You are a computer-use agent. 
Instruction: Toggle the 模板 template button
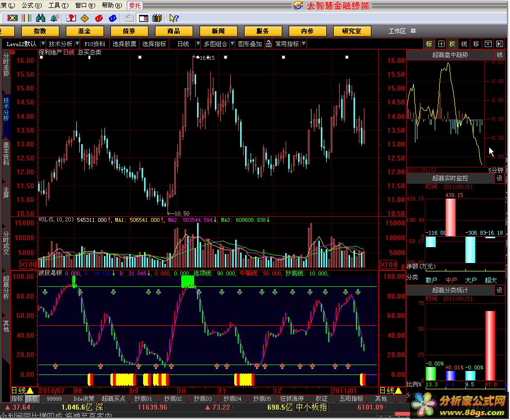[x=32, y=399]
